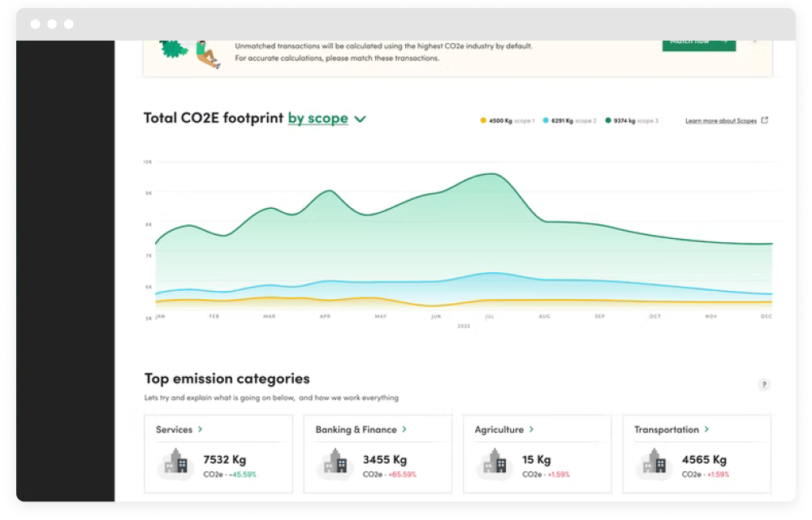The height and width of the screenshot is (520, 812).
Task: Click the external link icon beside Learn more
Action: click(x=764, y=121)
